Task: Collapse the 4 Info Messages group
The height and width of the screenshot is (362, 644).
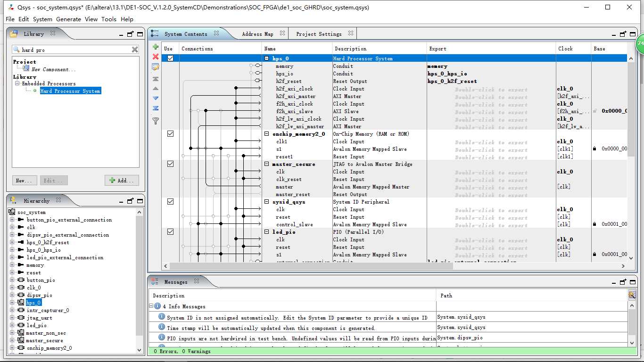Action: click(x=152, y=306)
